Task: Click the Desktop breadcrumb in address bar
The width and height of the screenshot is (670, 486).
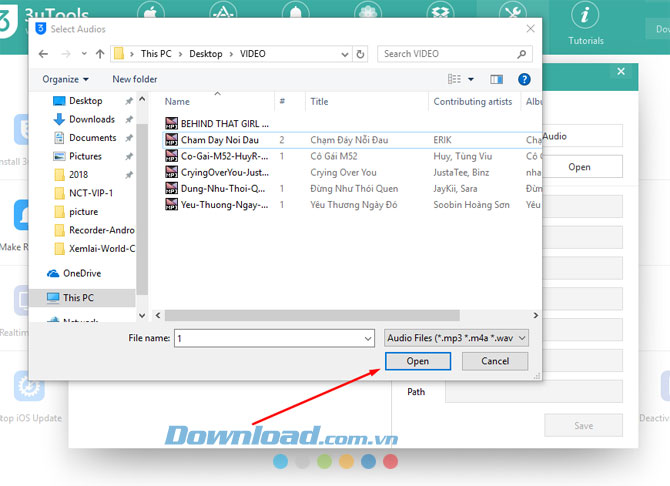Action: [206, 54]
